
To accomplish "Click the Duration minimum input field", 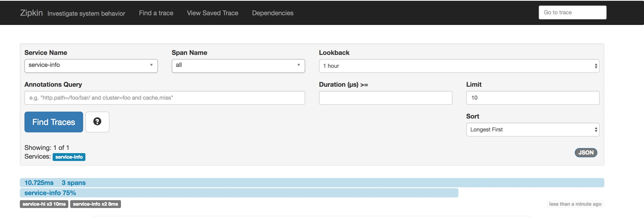I will click(x=385, y=98).
